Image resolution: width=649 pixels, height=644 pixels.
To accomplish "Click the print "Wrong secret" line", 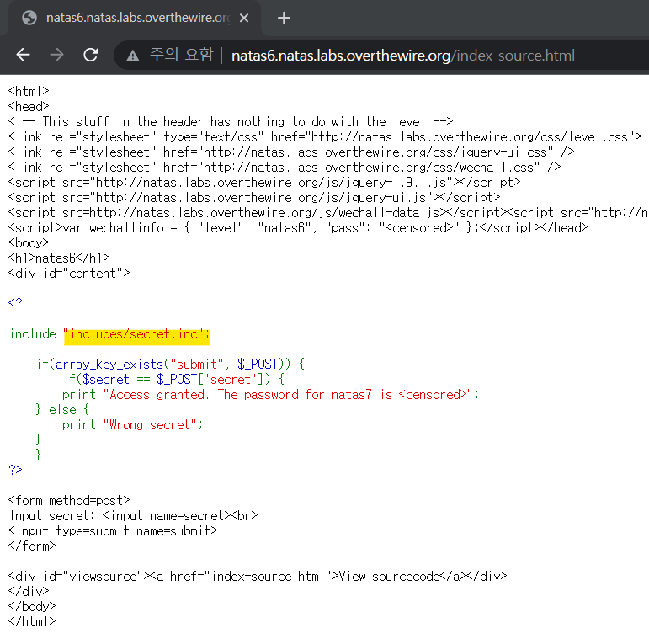I will pos(132,424).
